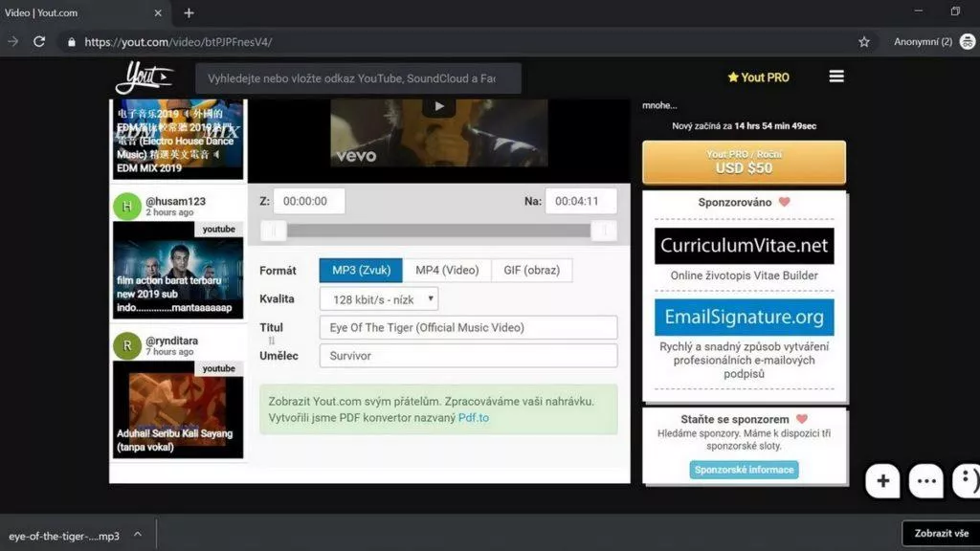Click the left trim slider handle
The height and width of the screenshot is (551, 980).
point(274,231)
